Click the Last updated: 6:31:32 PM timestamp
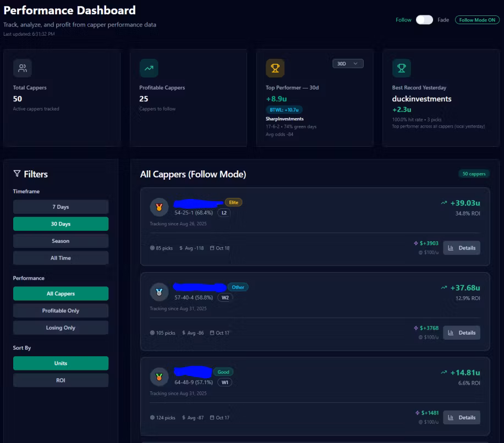This screenshot has height=443, width=504. [x=29, y=34]
